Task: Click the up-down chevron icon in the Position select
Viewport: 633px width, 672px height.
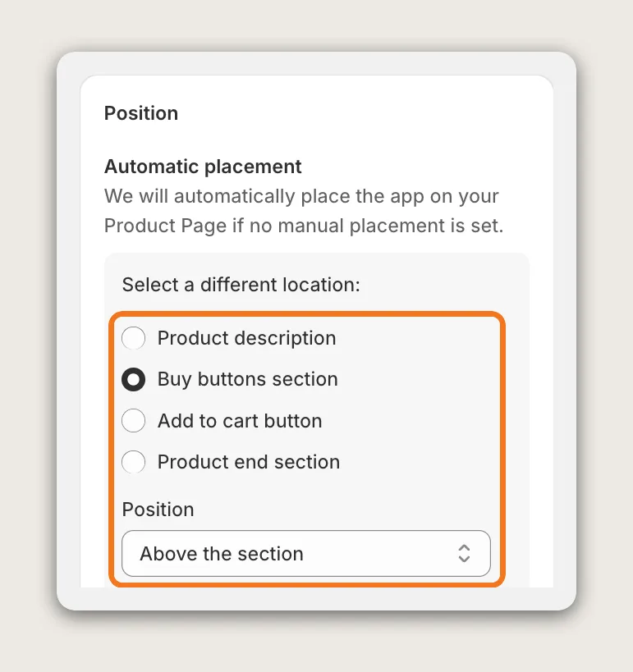Action: [x=464, y=553]
